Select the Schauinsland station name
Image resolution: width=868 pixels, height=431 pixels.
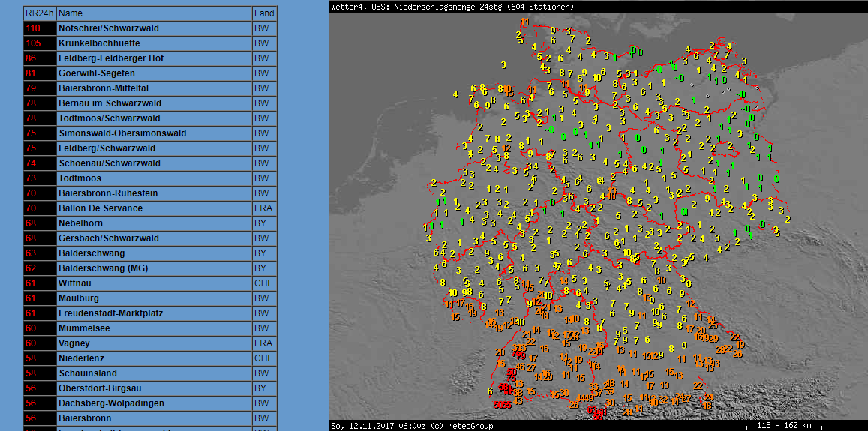click(88, 373)
